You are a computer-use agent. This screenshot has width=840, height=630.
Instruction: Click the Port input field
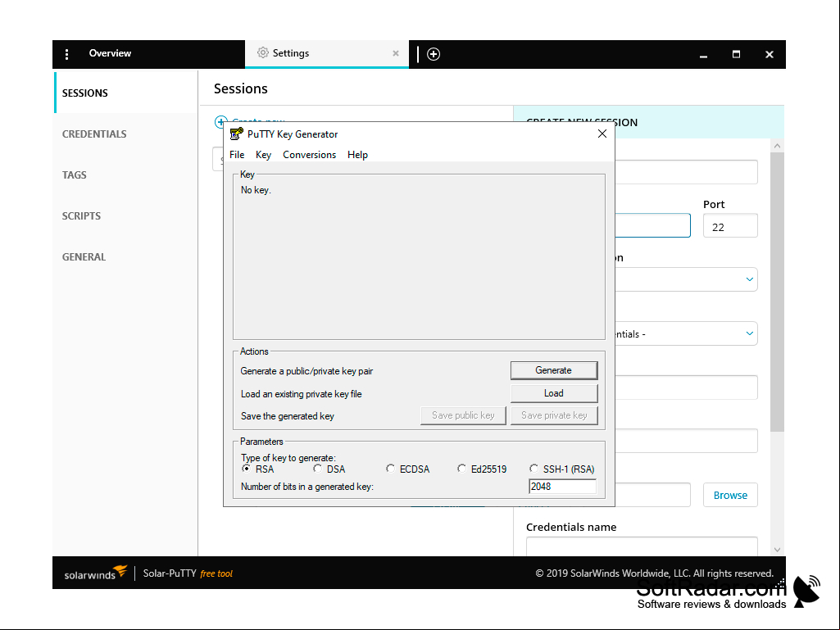click(x=730, y=225)
